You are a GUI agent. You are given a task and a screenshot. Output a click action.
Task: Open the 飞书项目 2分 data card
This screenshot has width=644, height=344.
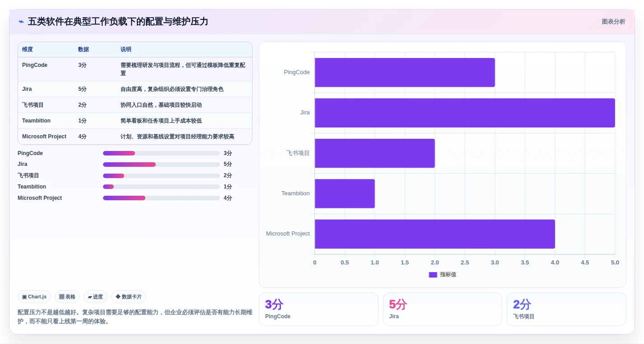[566, 309]
